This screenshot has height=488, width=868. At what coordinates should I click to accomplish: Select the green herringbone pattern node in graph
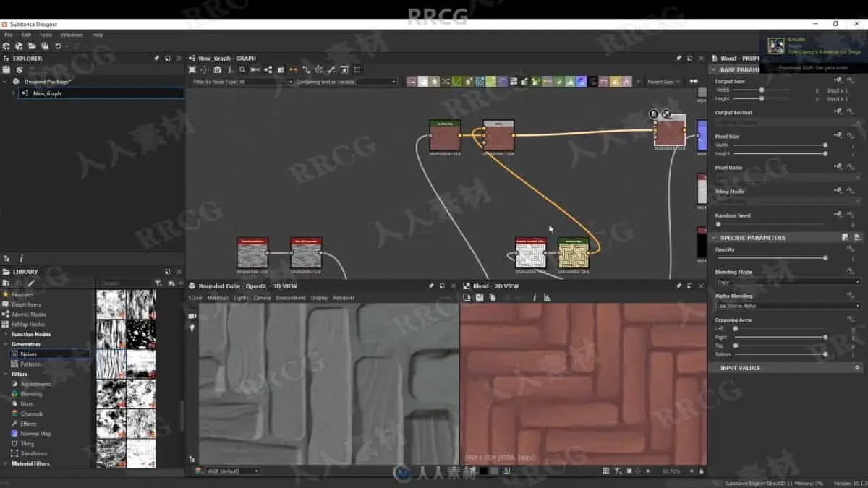tap(574, 254)
